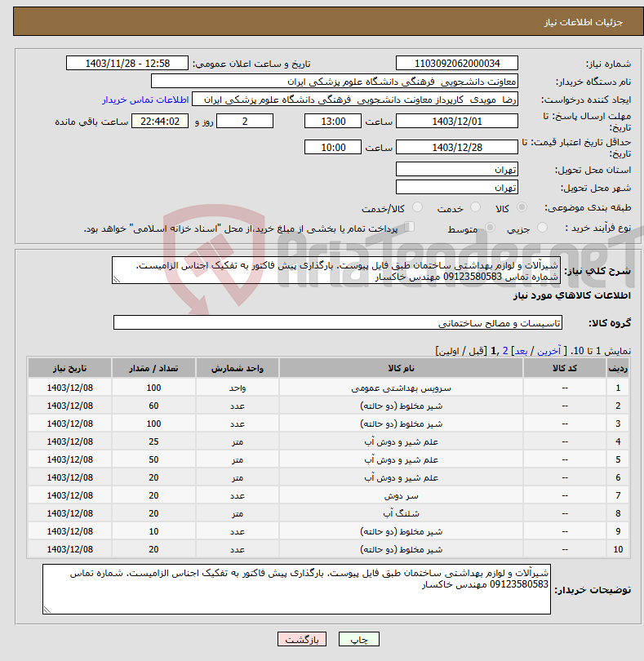The height and width of the screenshot is (661, 644).
Task: Click the واحد شمارش column header
Action: tap(237, 368)
